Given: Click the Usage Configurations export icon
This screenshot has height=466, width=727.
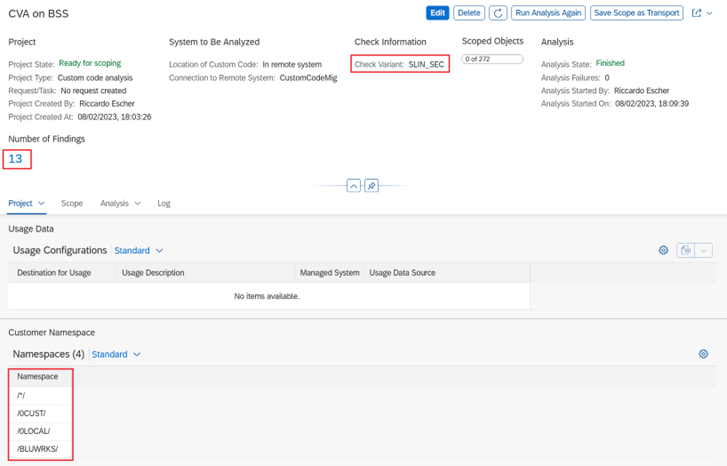Looking at the screenshot, I should click(686, 250).
